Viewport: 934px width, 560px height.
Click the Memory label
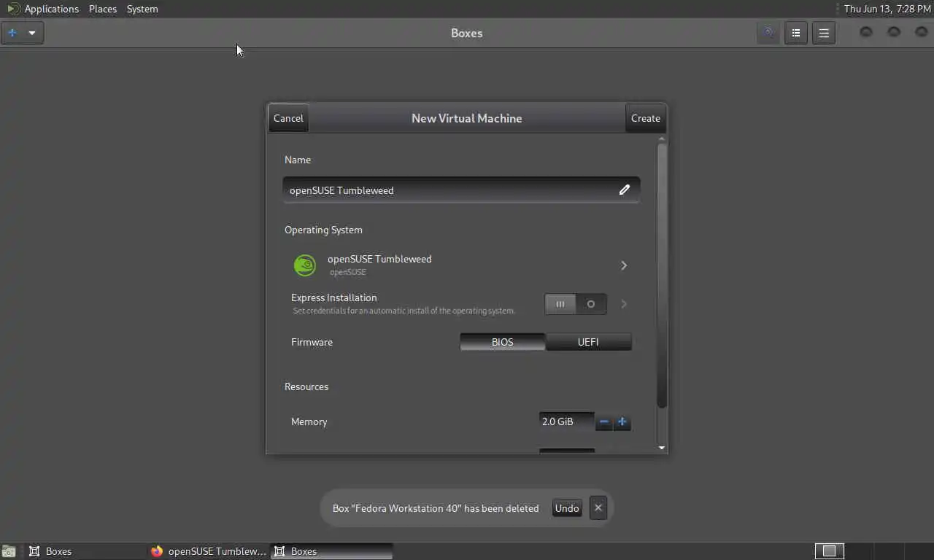(x=309, y=421)
